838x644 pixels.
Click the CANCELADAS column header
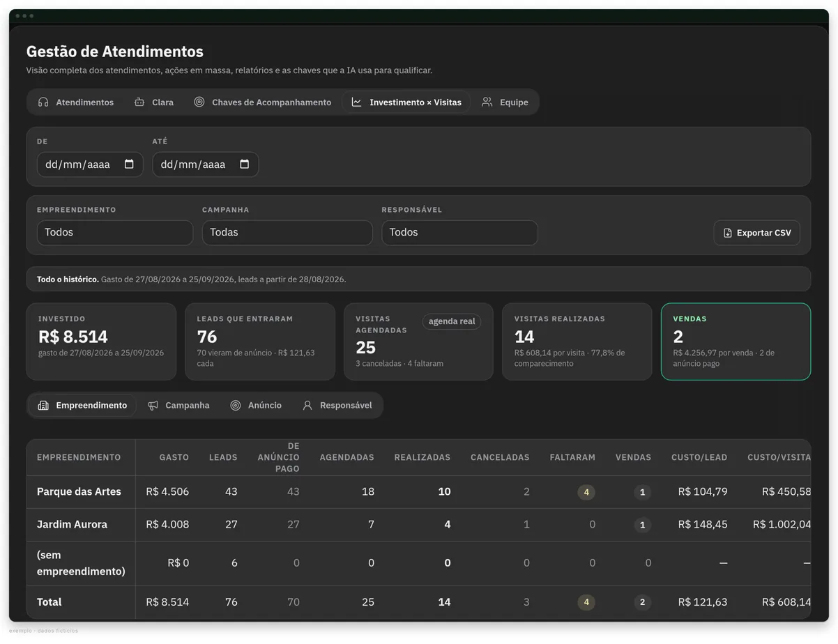pyautogui.click(x=500, y=458)
